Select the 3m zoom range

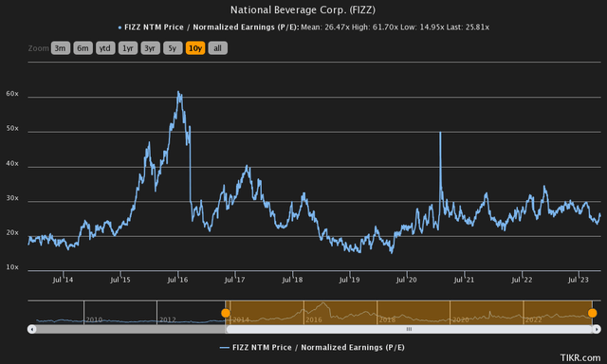click(61, 48)
